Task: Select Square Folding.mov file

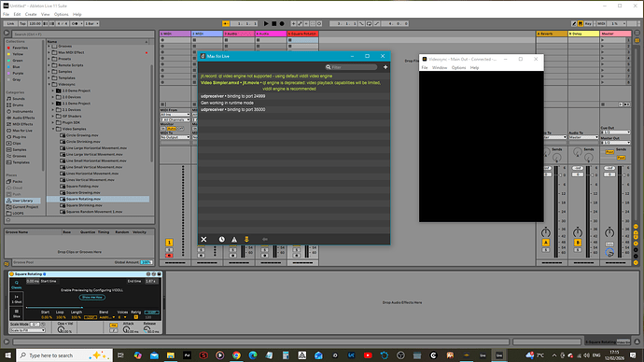Action: click(x=82, y=186)
